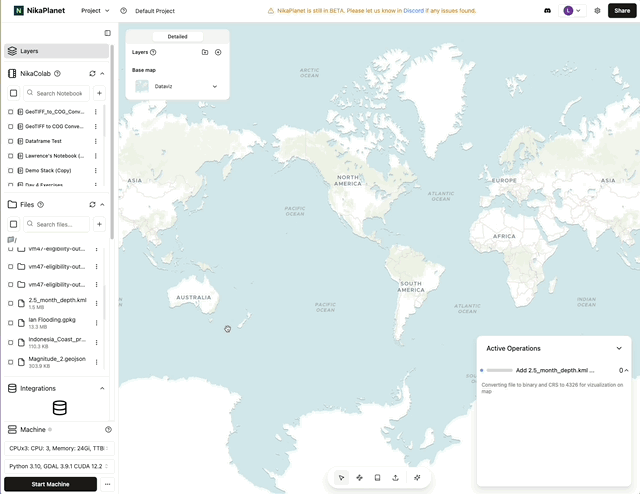The image size is (640, 494).
Task: Add a new notebook with plus button
Action: (99, 93)
